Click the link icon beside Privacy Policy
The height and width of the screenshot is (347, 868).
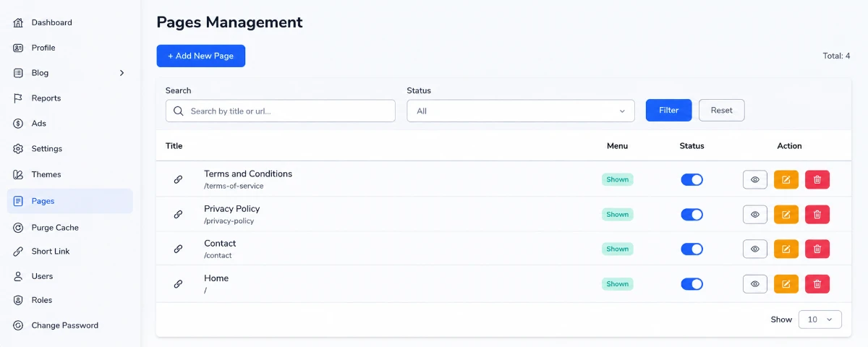(178, 214)
